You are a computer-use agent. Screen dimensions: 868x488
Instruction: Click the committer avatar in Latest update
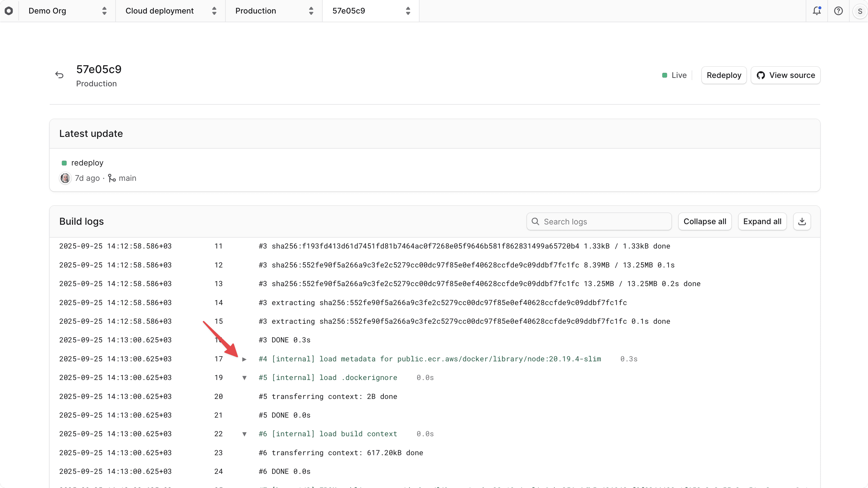[65, 178]
